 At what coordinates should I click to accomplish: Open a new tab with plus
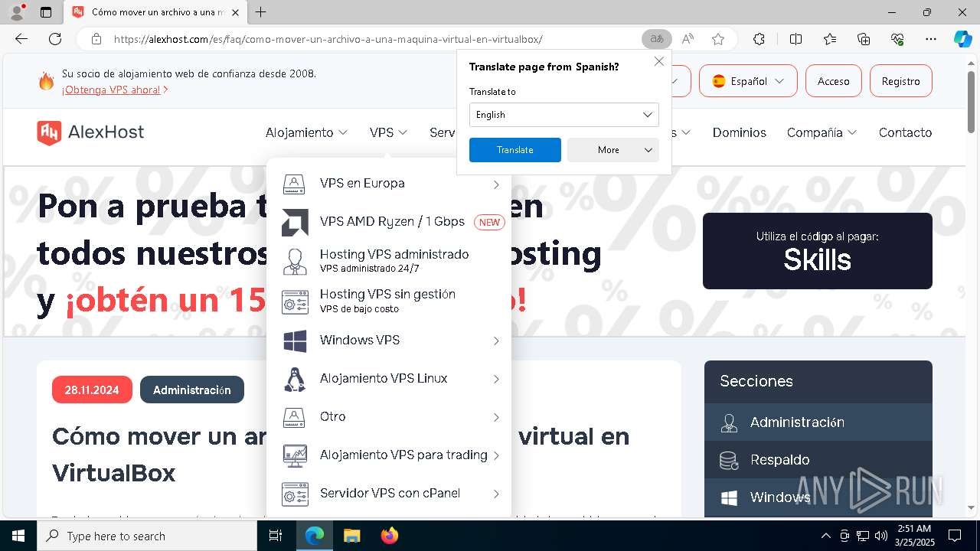pos(261,12)
